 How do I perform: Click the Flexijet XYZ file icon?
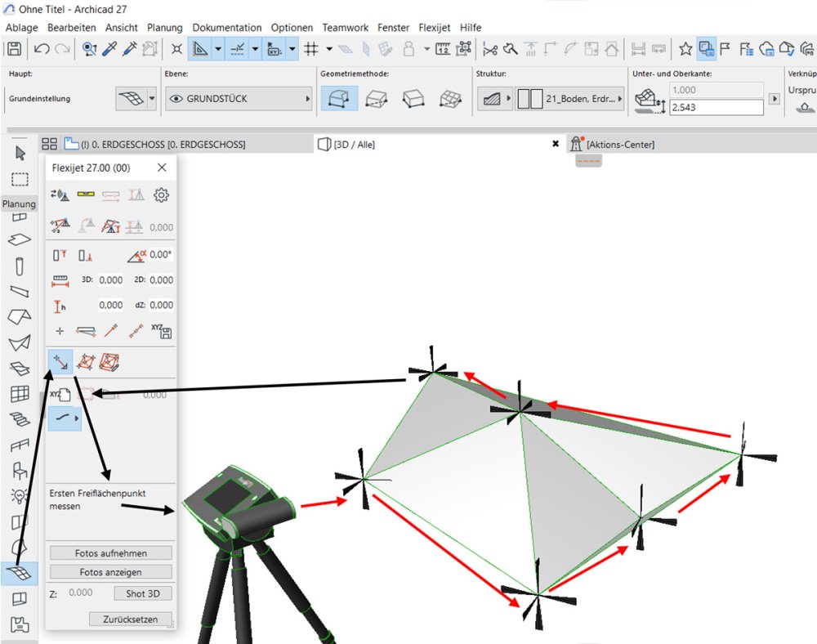(x=60, y=395)
